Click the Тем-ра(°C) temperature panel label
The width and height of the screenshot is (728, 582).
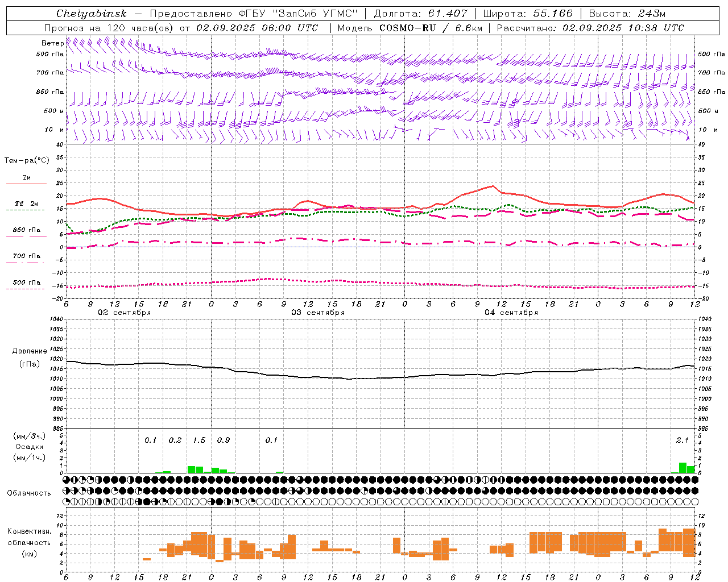27,161
